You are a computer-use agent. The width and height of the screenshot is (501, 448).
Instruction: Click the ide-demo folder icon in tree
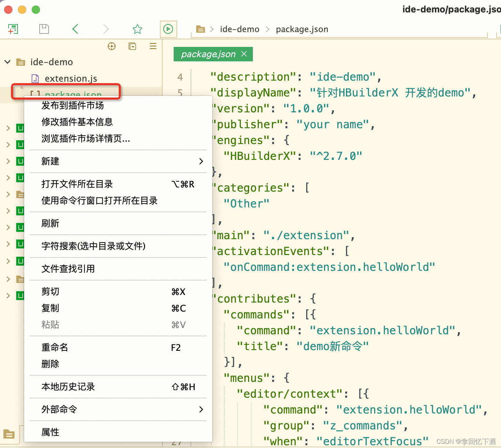pos(21,62)
